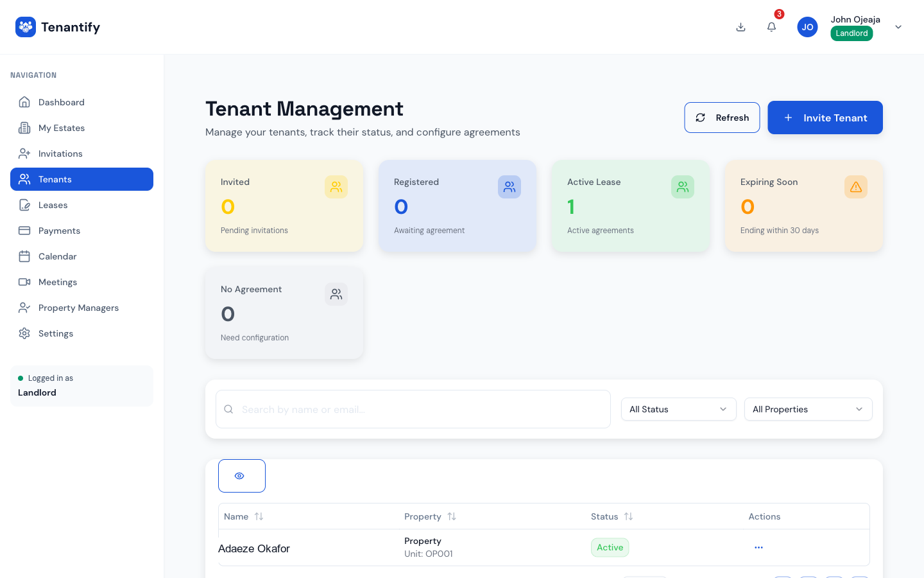Select the Expiring Soon stats card
Screen dimensions: 924x578
pos(804,206)
